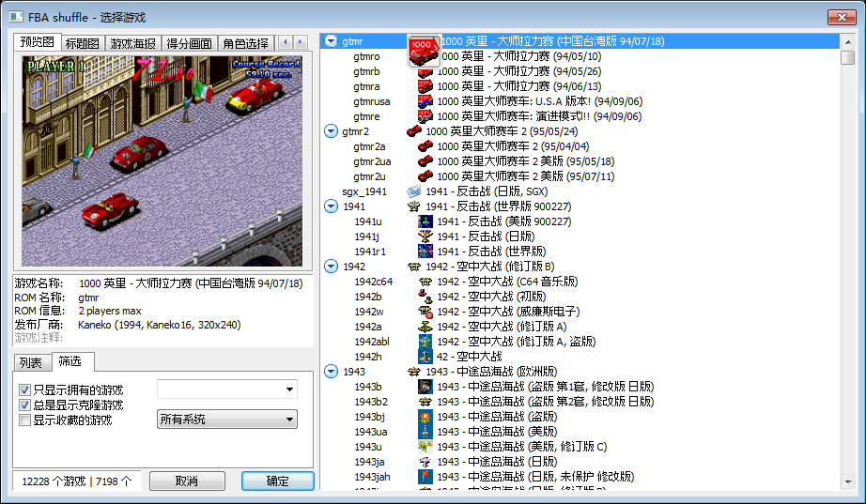The height and width of the screenshot is (504, 866).
Task: Click the 1941j game icon
Action: pyautogui.click(x=425, y=237)
